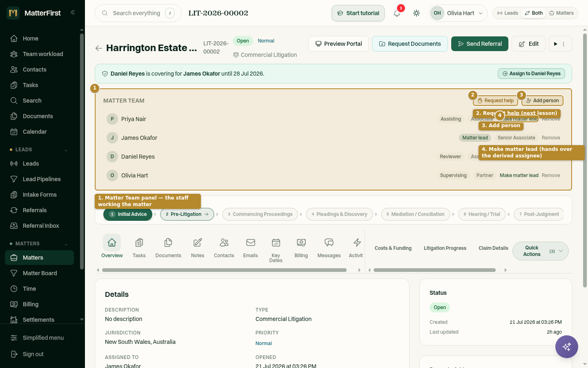This screenshot has width=588, height=368.
Task: Open Team workload page
Action: click(39, 54)
